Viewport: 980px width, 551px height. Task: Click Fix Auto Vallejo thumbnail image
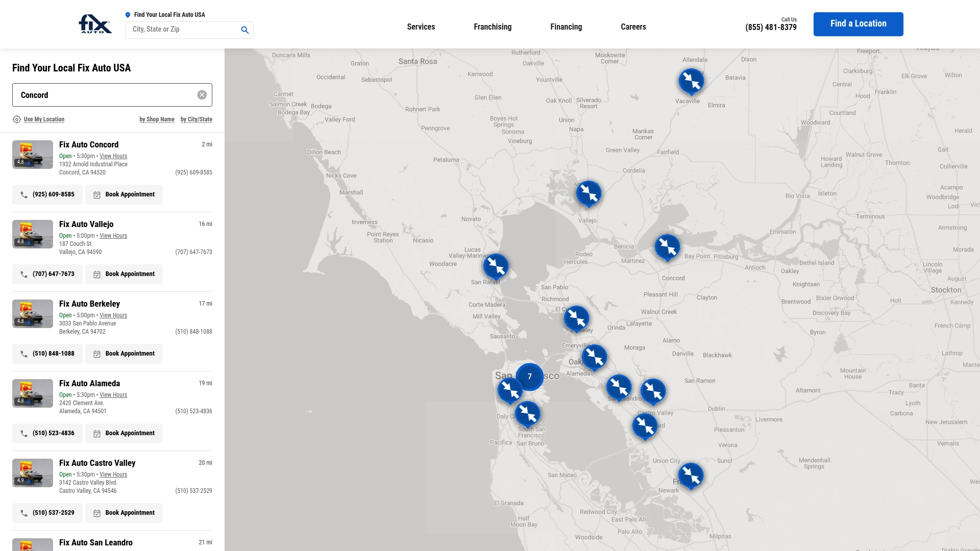(33, 234)
